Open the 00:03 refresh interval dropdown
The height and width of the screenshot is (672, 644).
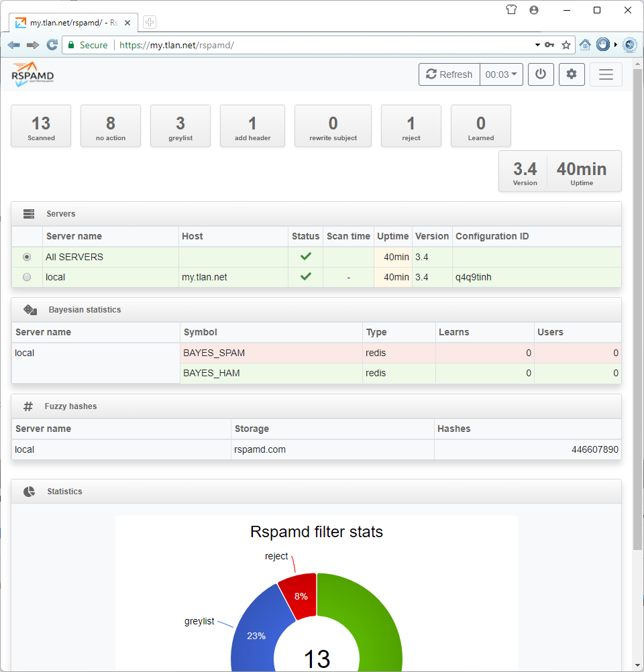(501, 74)
